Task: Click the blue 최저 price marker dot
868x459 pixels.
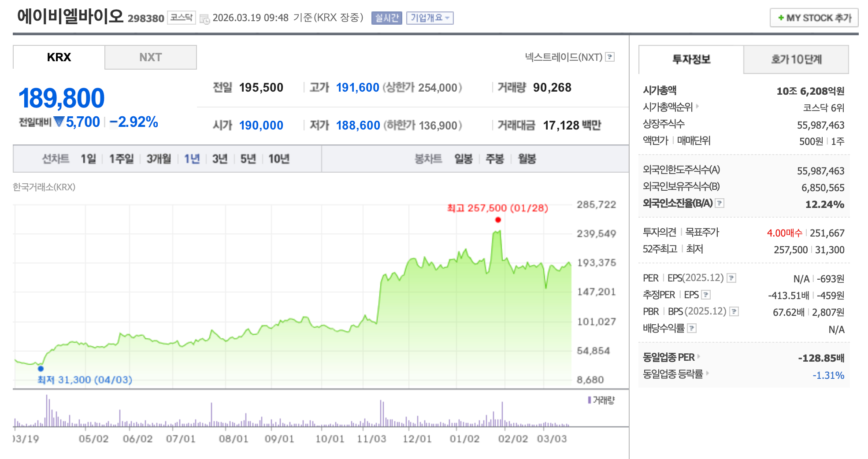Action: point(41,368)
